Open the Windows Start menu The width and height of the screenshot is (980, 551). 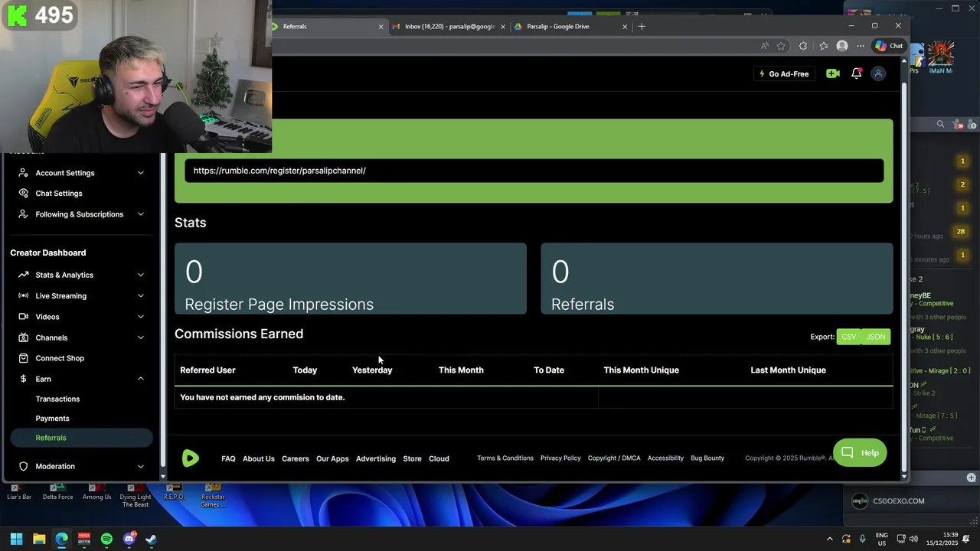[16, 539]
